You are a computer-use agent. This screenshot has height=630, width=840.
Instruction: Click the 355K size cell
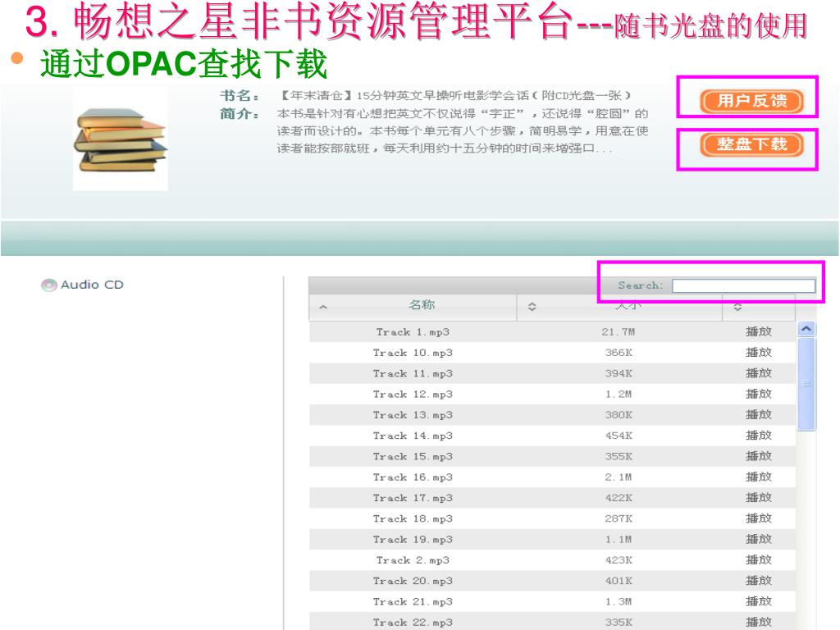(619, 456)
